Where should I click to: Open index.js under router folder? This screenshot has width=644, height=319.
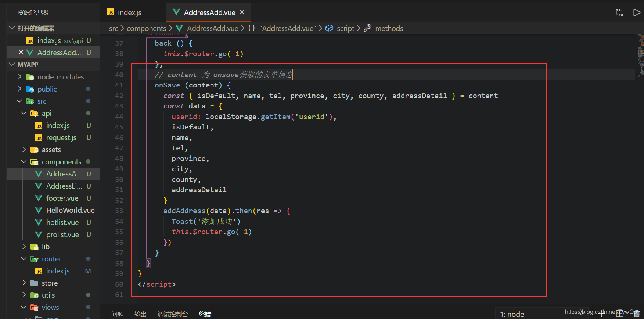(53, 271)
